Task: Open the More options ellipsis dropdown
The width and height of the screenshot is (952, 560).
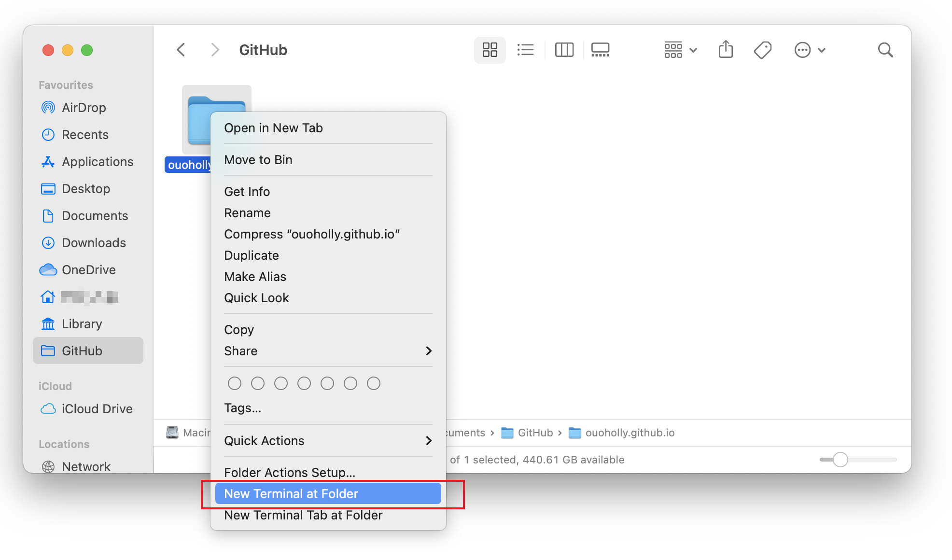Action: 810,50
